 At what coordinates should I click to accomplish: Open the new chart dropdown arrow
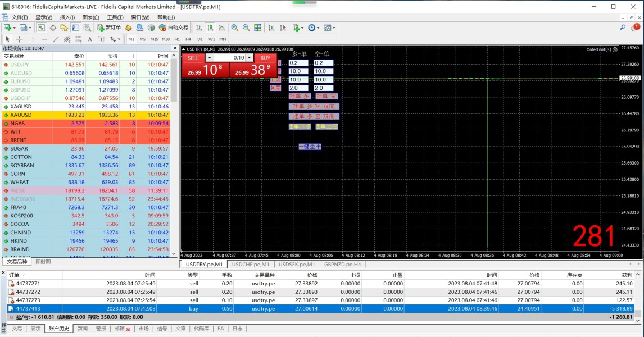(x=13, y=28)
